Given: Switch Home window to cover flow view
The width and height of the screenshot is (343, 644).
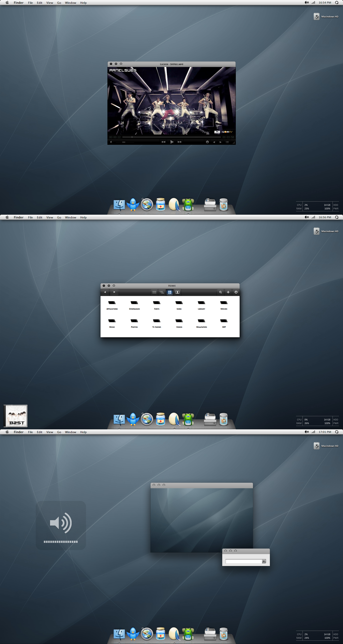Looking at the screenshot, I should tap(177, 292).
